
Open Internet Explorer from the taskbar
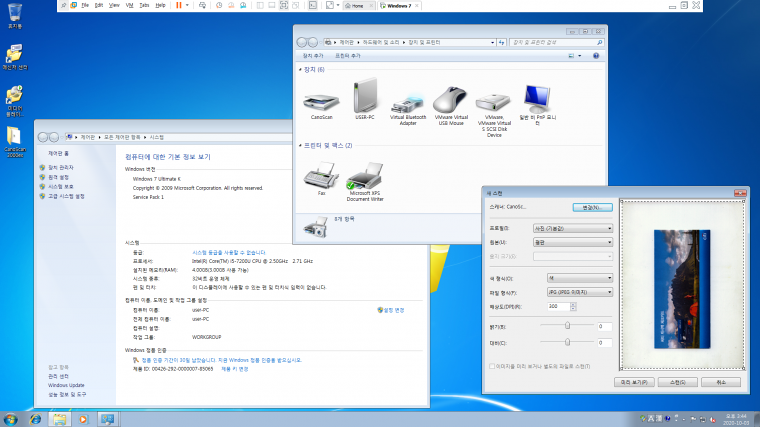(x=35, y=419)
